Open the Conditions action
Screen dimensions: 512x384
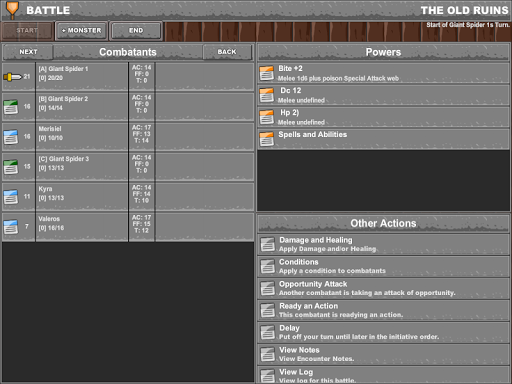click(x=383, y=266)
